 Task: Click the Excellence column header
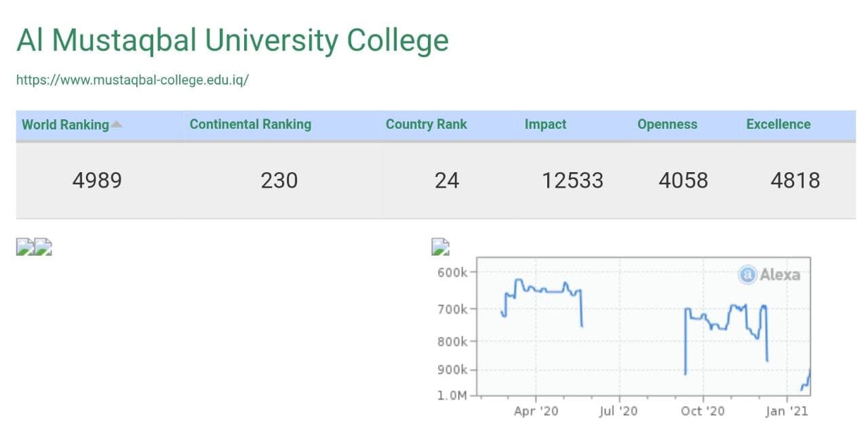[778, 124]
